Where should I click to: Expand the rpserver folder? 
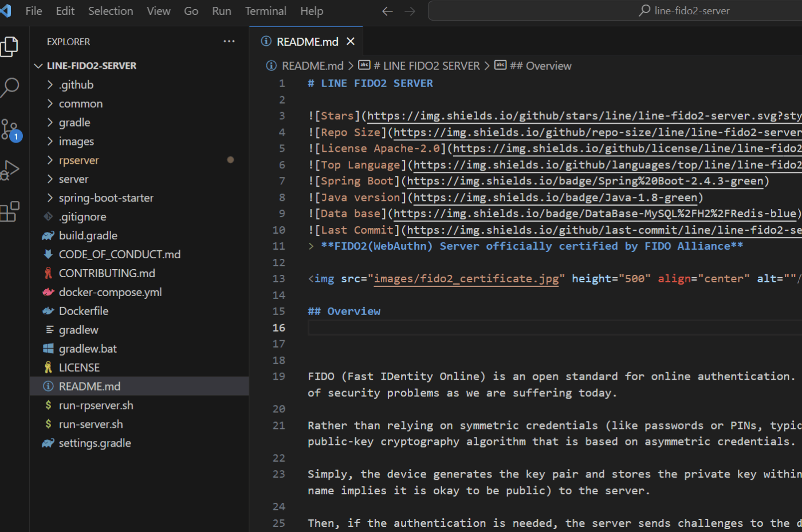(x=78, y=160)
